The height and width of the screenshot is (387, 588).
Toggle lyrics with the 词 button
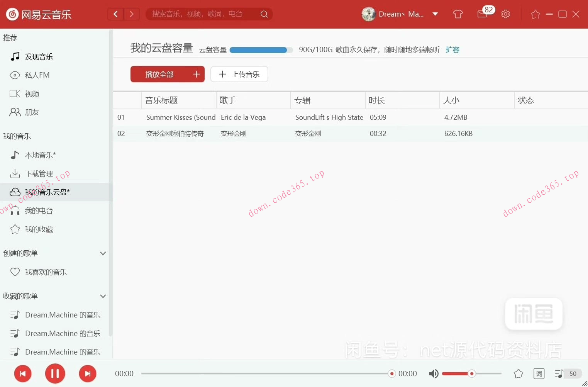(538, 373)
